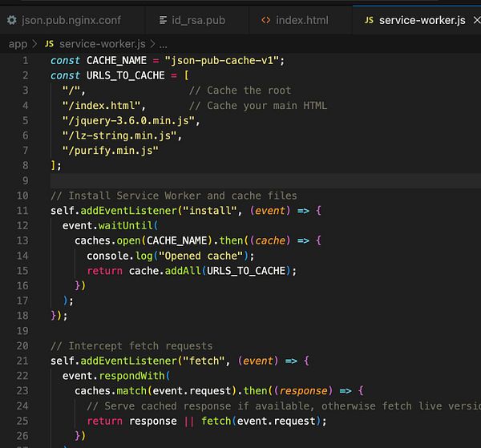481x448 pixels.
Task: Click line number 11 in the gutter
Action: click(22, 211)
